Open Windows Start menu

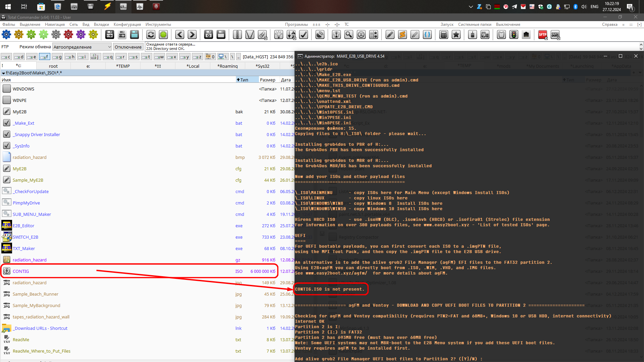[8, 6]
